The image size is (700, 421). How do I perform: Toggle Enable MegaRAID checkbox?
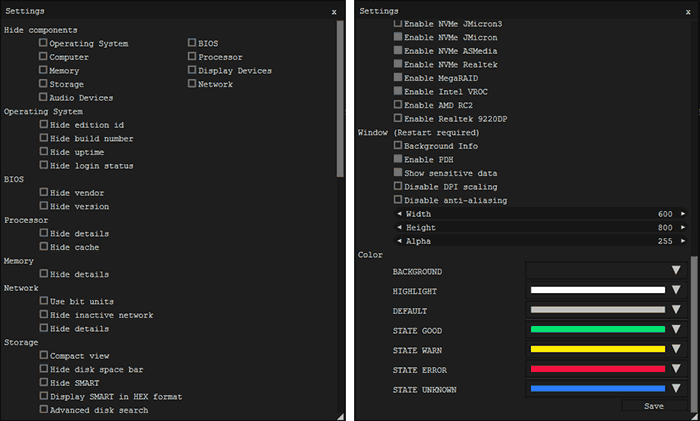tap(398, 77)
